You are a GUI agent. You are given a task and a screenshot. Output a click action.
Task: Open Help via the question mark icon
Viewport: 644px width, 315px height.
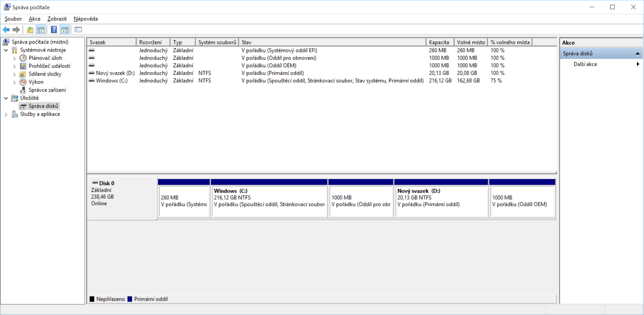(x=54, y=30)
